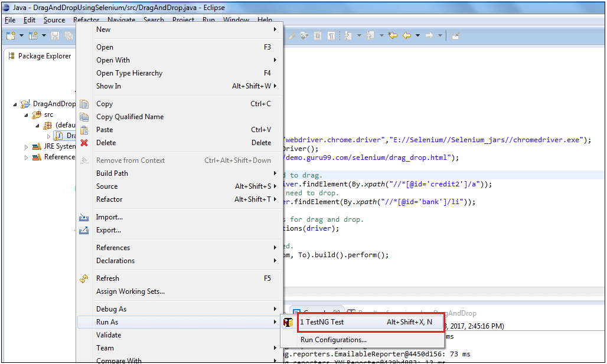Click the Paste clipboard icon
This screenshot has height=364, width=607.
(84, 130)
